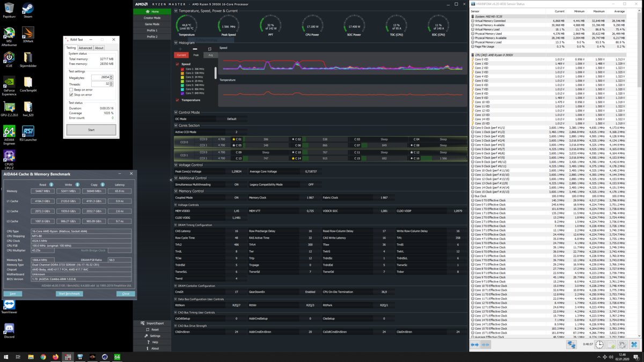Click the HWiNFO clock reset timer icon

click(599, 345)
